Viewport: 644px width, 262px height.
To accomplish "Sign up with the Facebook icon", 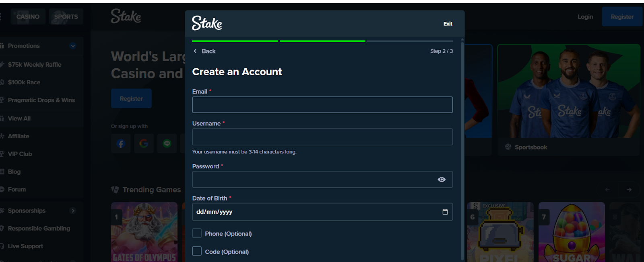I will (121, 143).
